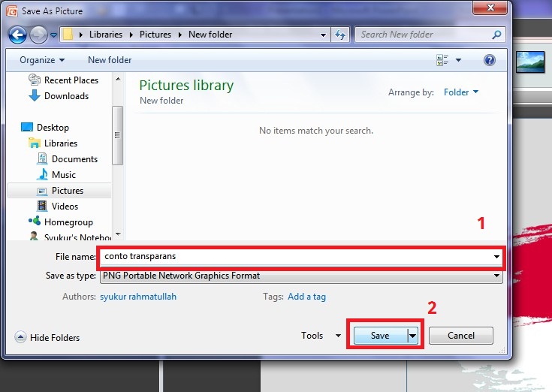
Task: Open the Arrange by Folder dropdown
Action: 461,92
